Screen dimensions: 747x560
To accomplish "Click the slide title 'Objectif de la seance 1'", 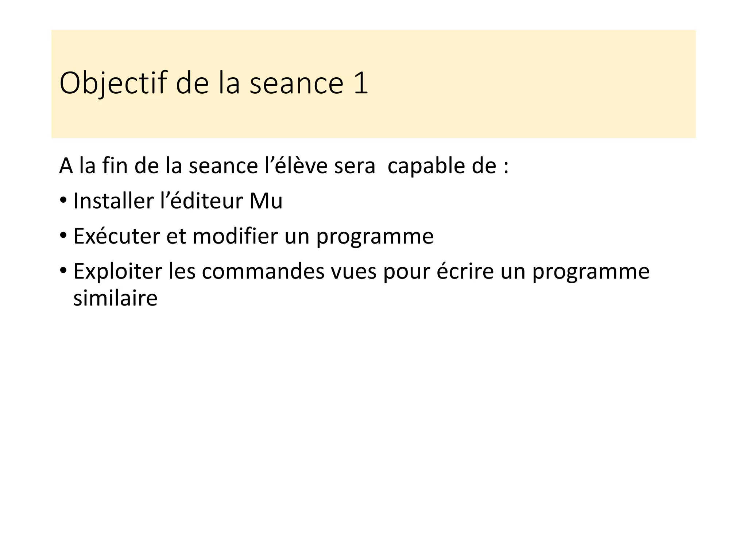I will 213,83.
